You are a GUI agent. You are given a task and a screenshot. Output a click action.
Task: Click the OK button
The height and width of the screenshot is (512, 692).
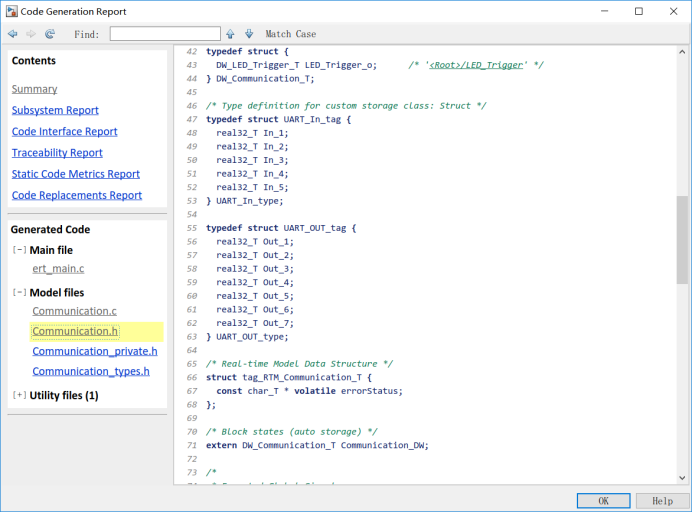pos(603,501)
